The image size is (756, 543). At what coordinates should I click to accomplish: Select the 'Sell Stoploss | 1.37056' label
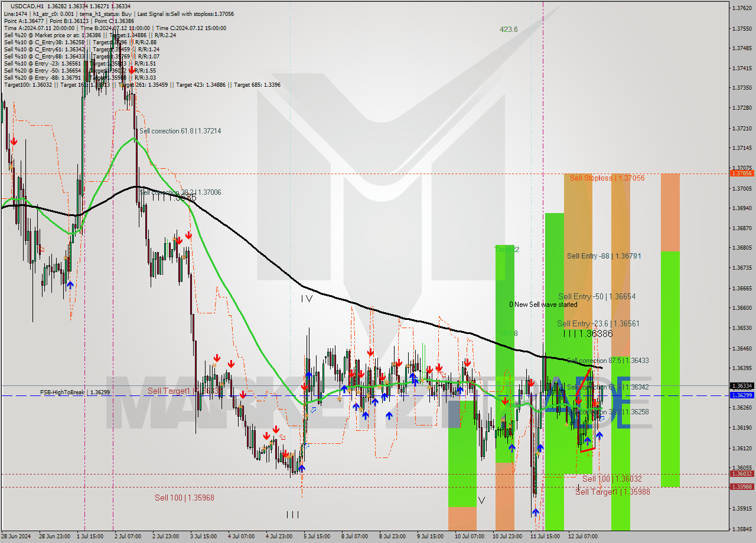(607, 178)
